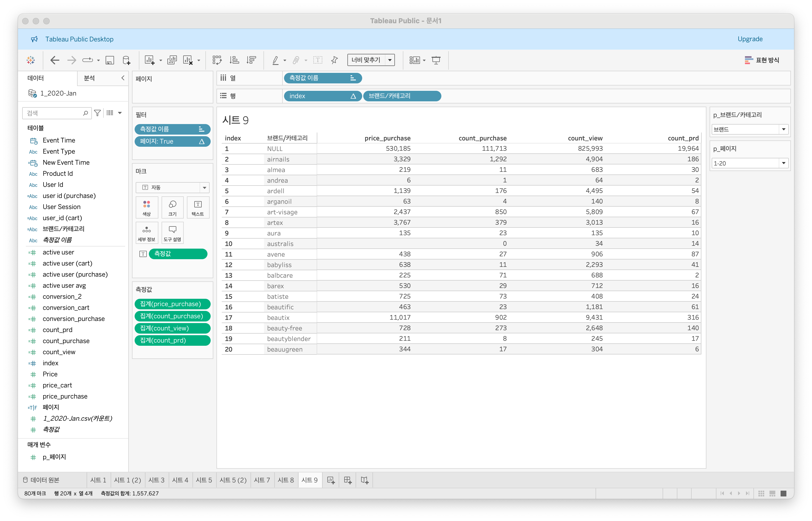The height and width of the screenshot is (521, 812).
Task: Click the sort ascending toolbar icon
Action: click(x=234, y=60)
